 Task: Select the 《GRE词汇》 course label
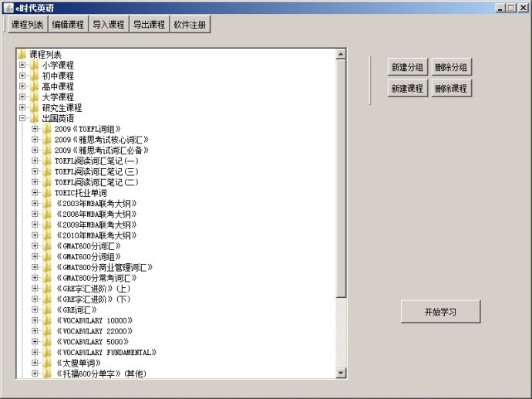pyautogui.click(x=76, y=309)
